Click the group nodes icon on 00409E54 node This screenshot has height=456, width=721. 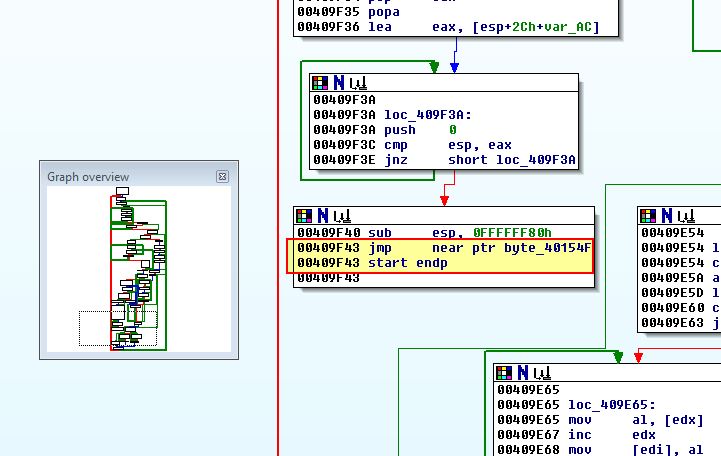click(686, 216)
